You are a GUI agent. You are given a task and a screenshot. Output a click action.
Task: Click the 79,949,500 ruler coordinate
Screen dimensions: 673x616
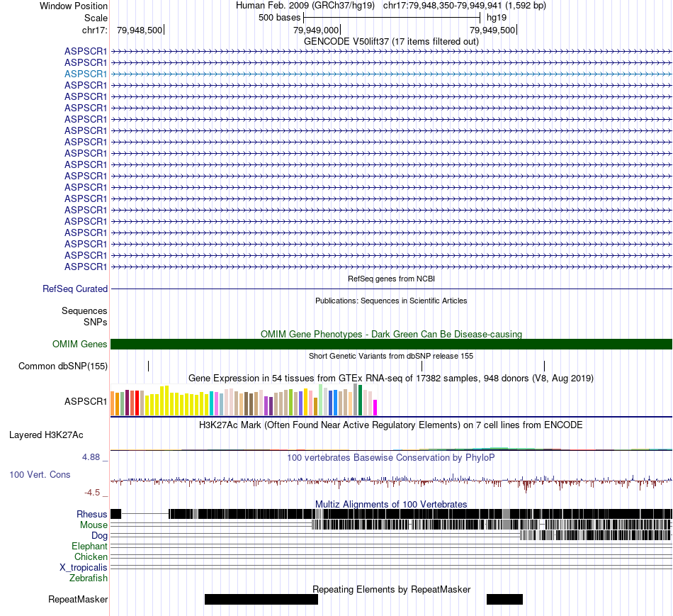click(x=492, y=30)
